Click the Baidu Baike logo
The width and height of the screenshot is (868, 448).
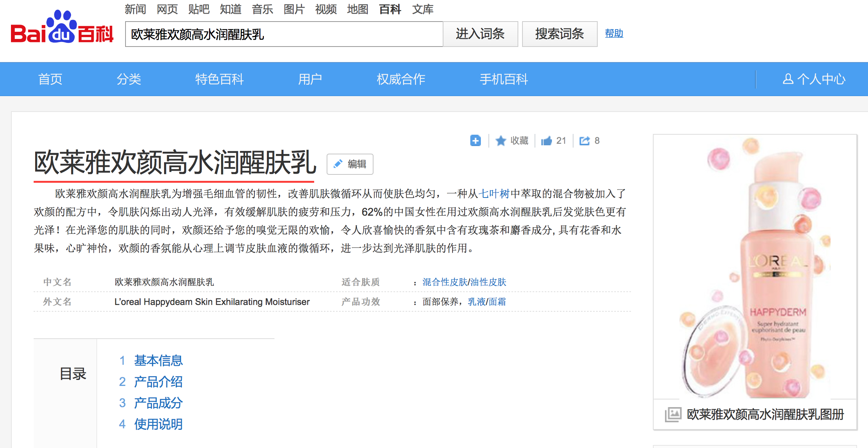point(62,27)
